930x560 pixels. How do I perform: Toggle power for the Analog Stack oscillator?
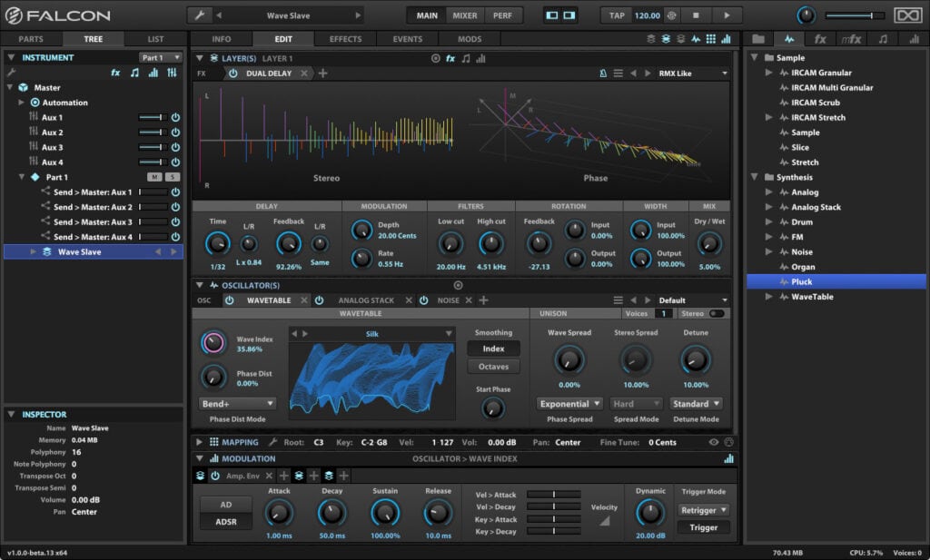click(x=319, y=300)
